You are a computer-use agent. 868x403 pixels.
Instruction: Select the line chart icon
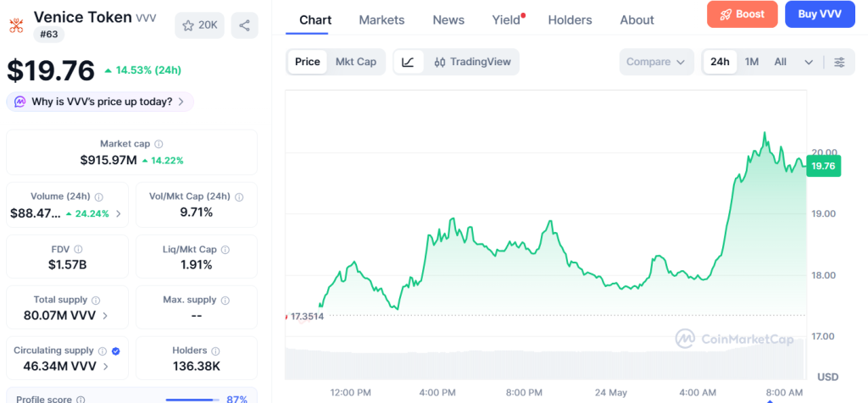point(409,62)
